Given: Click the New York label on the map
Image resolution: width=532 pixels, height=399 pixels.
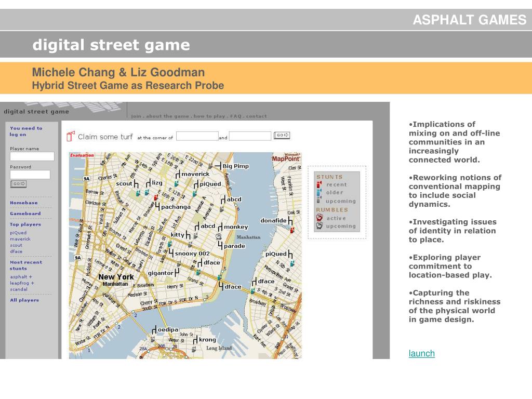Looking at the screenshot, I should tap(116, 277).
